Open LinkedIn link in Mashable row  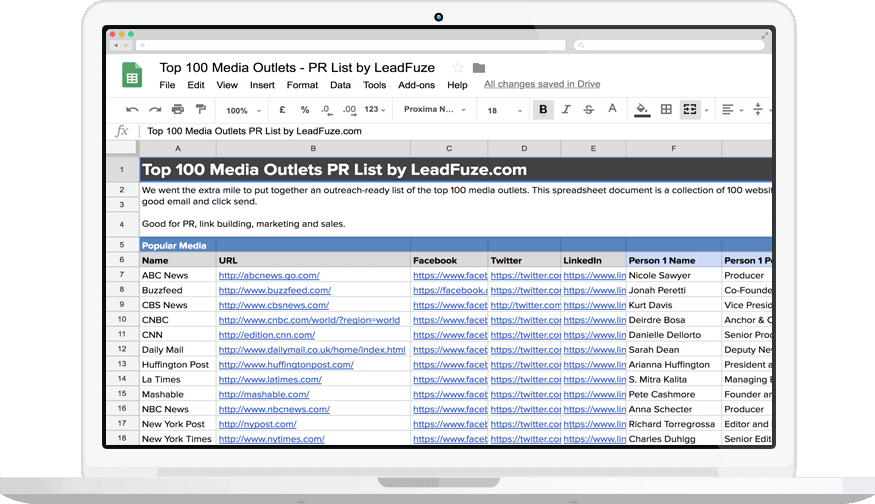click(x=594, y=394)
